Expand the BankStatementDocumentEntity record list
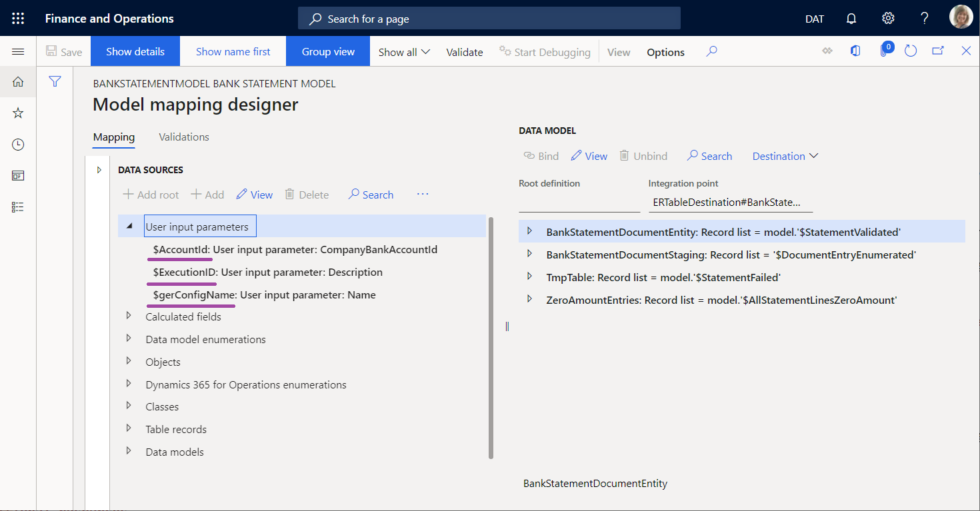 pyautogui.click(x=529, y=231)
